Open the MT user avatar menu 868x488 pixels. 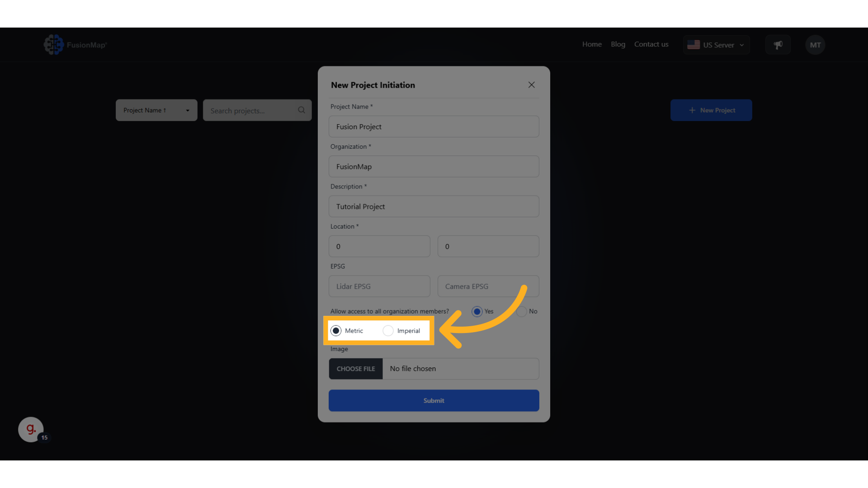815,45
